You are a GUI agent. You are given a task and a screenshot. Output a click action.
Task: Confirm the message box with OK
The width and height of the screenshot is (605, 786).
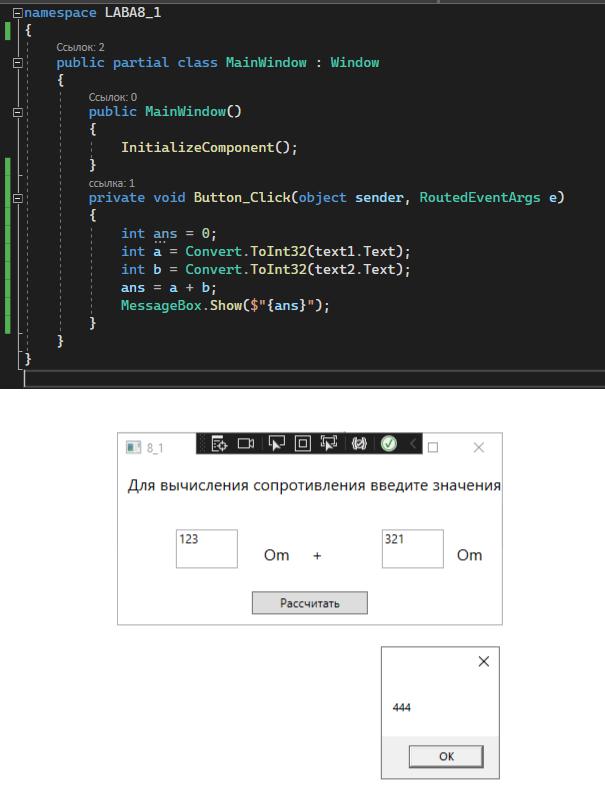click(x=446, y=756)
